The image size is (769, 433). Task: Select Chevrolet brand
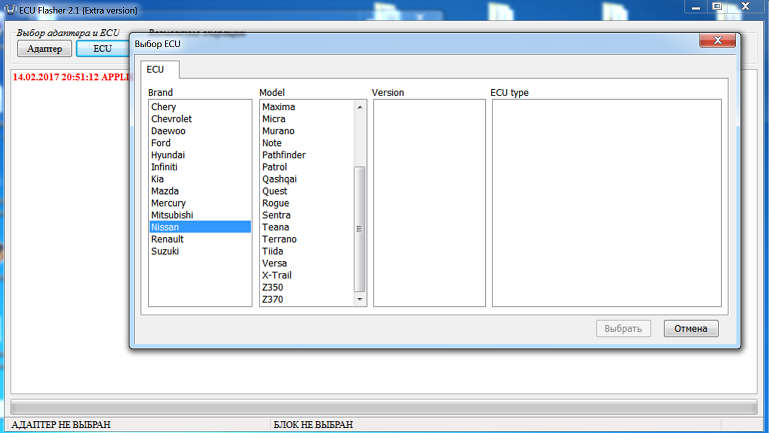(200, 119)
